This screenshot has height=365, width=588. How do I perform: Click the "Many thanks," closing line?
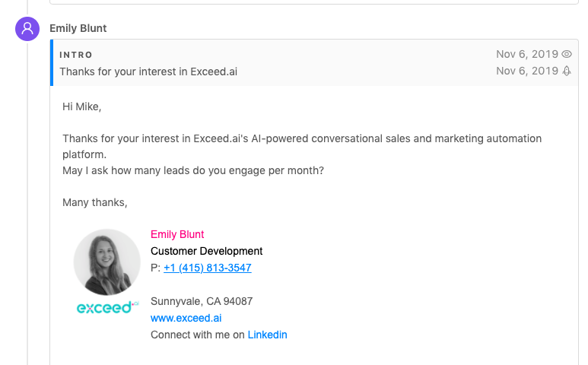pyautogui.click(x=95, y=202)
